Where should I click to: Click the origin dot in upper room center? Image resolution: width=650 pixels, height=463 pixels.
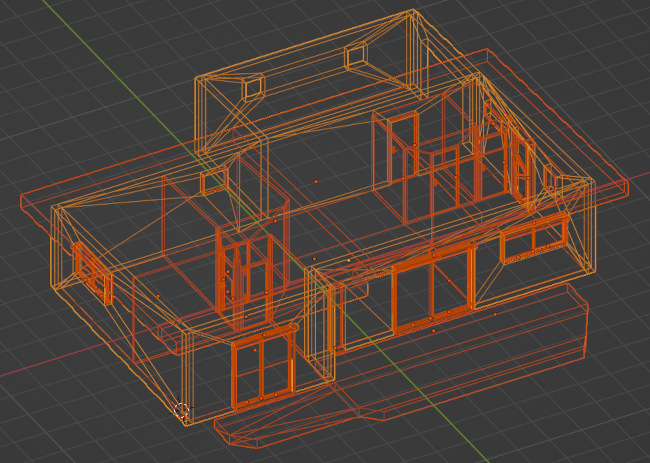(x=316, y=181)
